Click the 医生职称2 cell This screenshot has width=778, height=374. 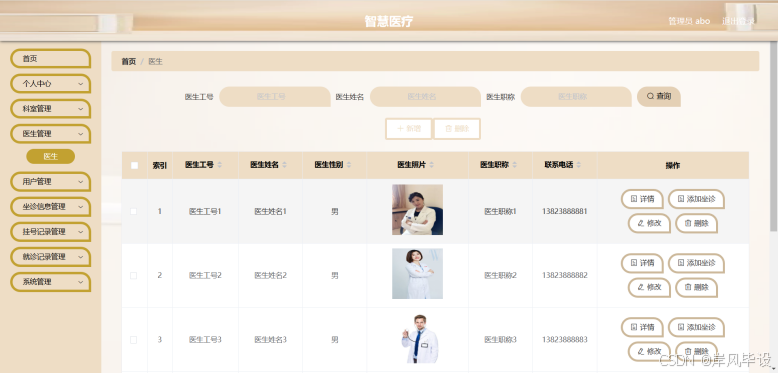pyautogui.click(x=501, y=275)
